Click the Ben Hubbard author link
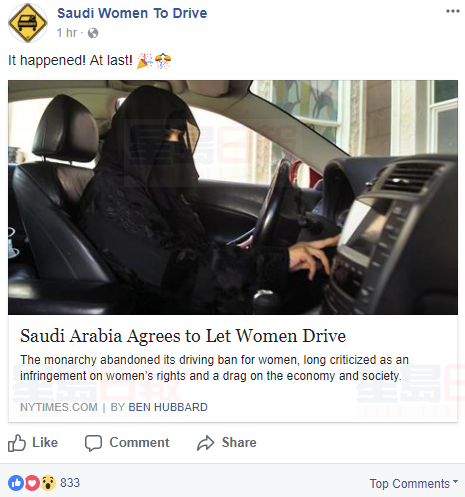This screenshot has width=465, height=497. (168, 407)
